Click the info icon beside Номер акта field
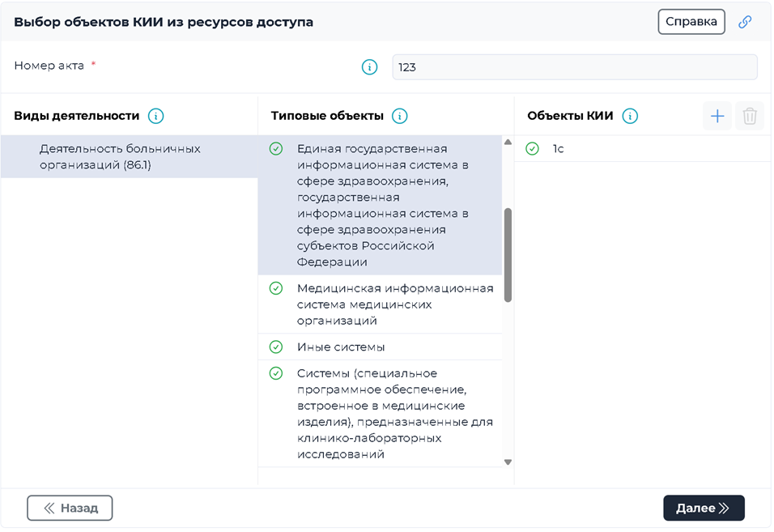Screen dimensions: 774x532 370,67
